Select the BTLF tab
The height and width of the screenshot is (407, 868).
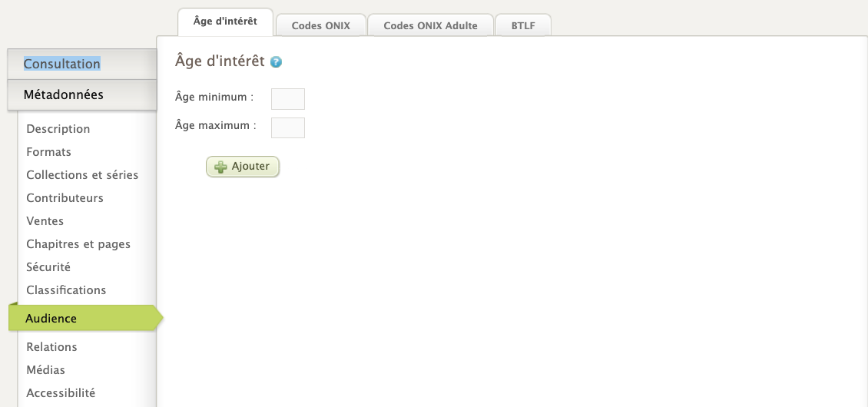(x=523, y=25)
